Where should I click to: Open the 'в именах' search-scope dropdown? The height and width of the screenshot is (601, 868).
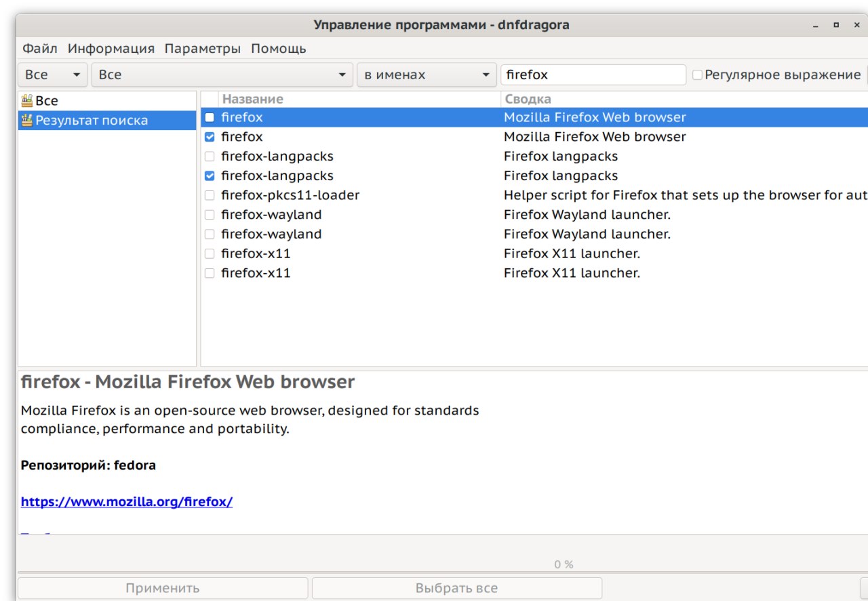[427, 75]
